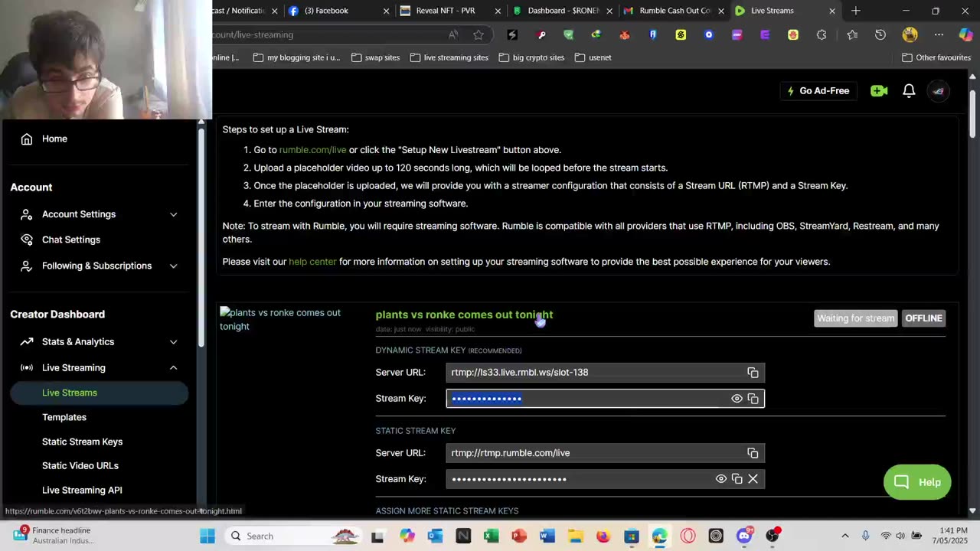The image size is (980, 551).
Task: Open Static Video URLs
Action: (80, 465)
